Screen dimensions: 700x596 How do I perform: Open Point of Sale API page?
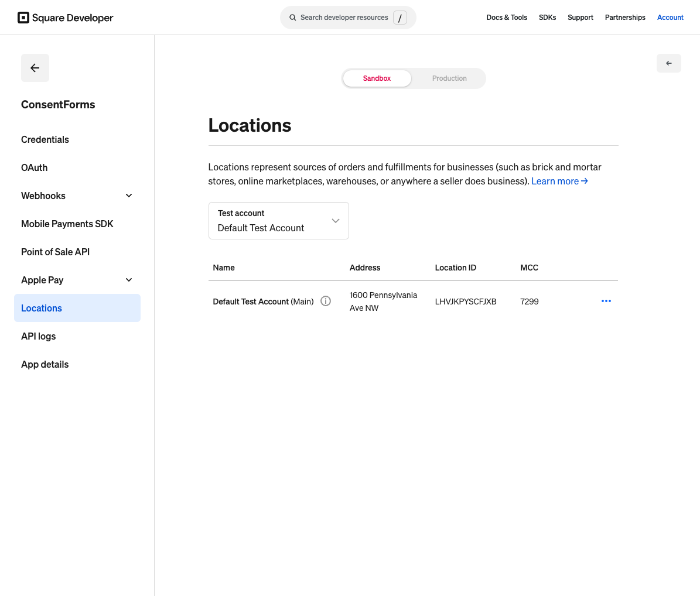(56, 252)
